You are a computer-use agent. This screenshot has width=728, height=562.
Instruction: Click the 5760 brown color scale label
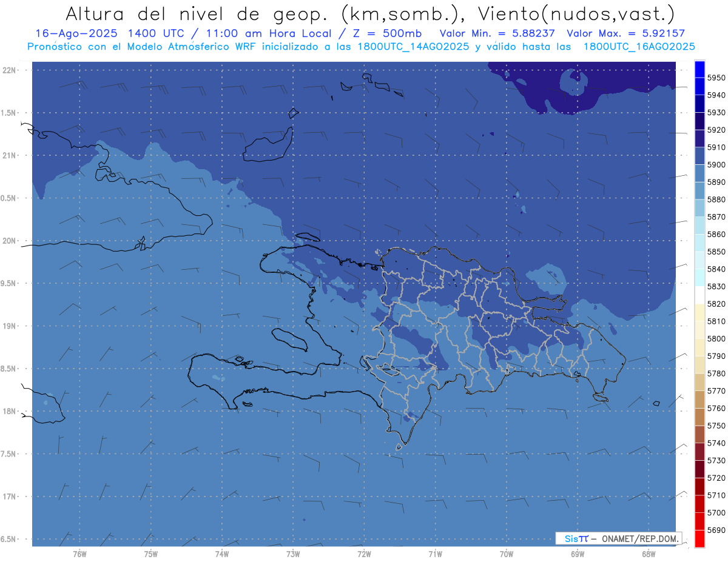tap(716, 408)
